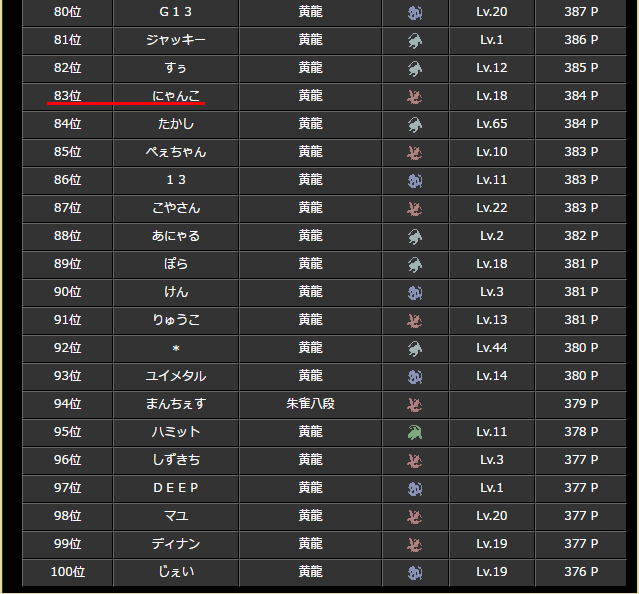Screen dimensions: 639x594
Task: Click the Lv.44 level cell
Action: click(492, 348)
